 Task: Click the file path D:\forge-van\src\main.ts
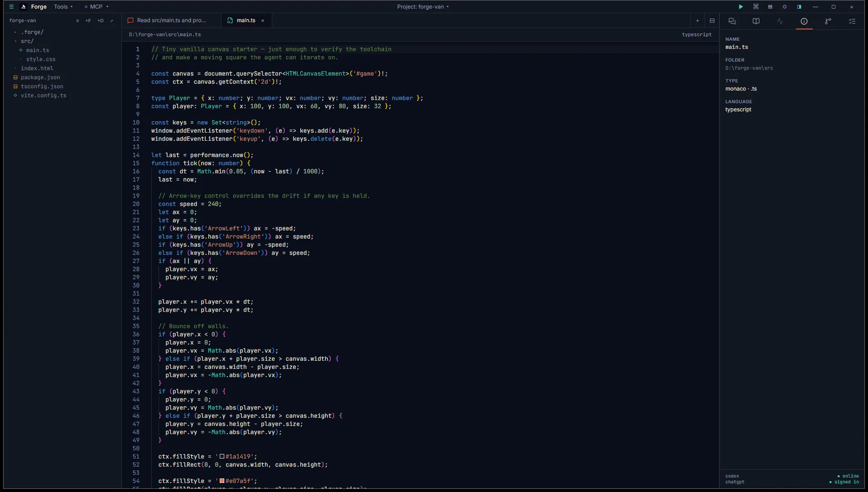[165, 34]
